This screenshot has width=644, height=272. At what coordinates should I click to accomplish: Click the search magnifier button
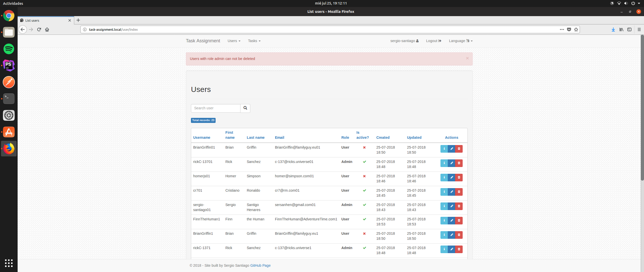[x=245, y=108]
